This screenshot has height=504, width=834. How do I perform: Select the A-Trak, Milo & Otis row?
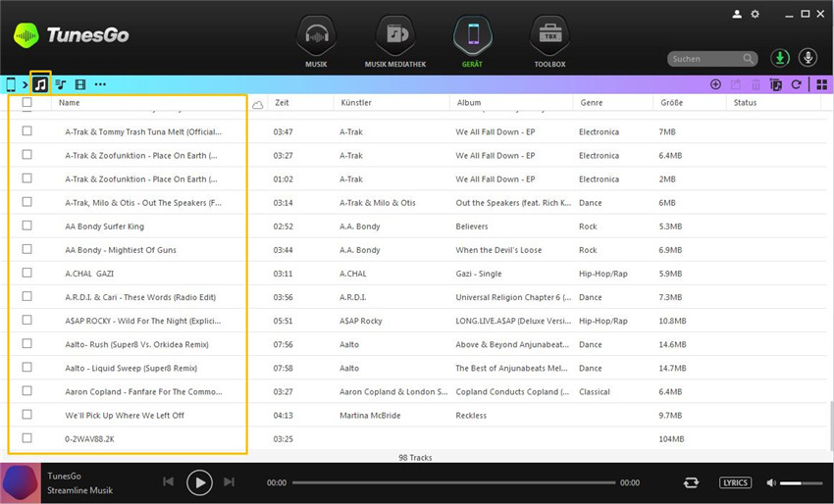pos(415,203)
